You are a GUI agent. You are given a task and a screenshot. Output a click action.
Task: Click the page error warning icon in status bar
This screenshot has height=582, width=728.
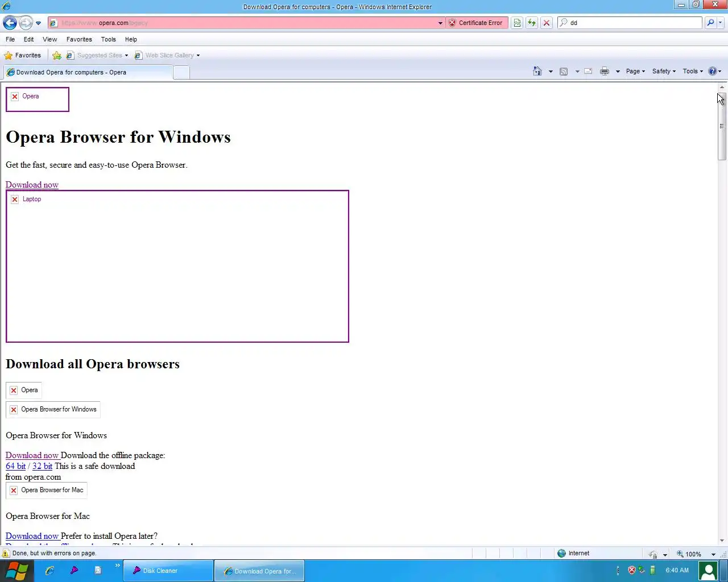pos(6,553)
